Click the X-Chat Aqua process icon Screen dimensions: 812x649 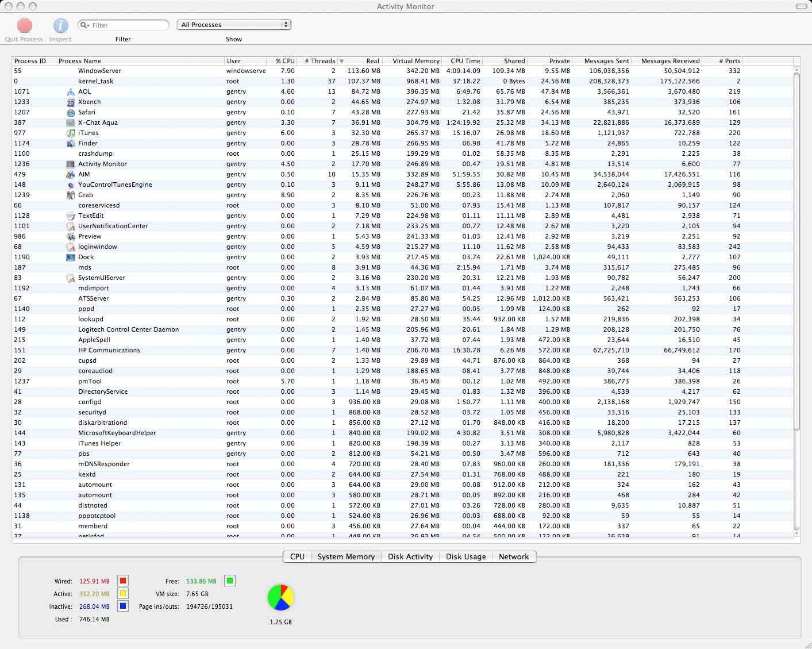point(71,123)
